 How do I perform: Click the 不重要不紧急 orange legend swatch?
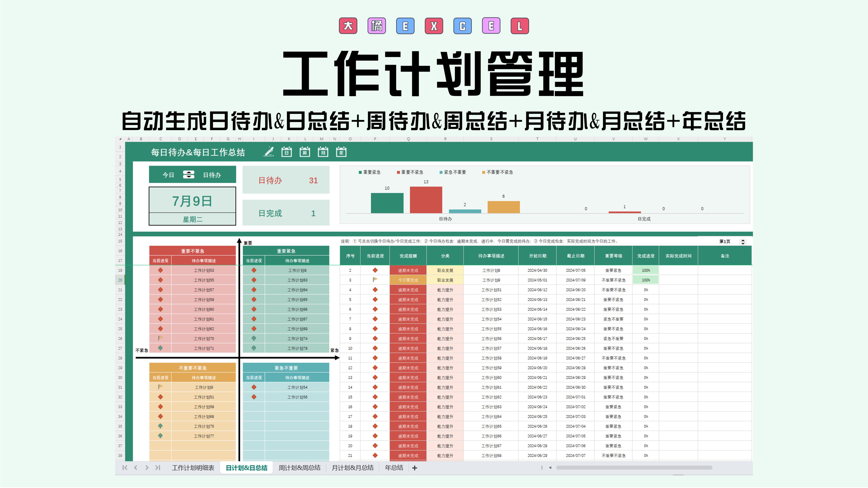[484, 172]
